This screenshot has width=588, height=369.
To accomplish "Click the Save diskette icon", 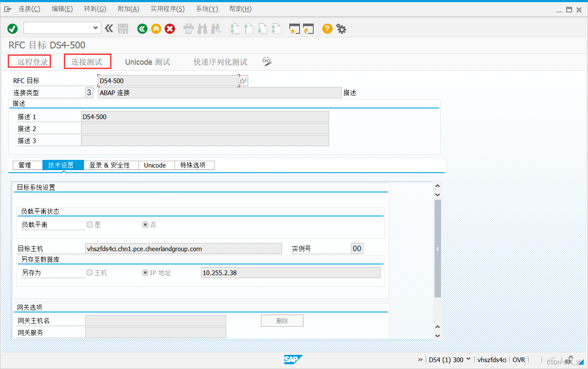I will coord(123,29).
